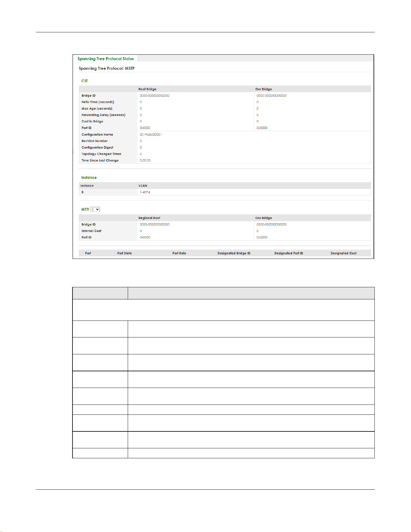
Task: Click the green CST section heading
Action: tap(85, 81)
